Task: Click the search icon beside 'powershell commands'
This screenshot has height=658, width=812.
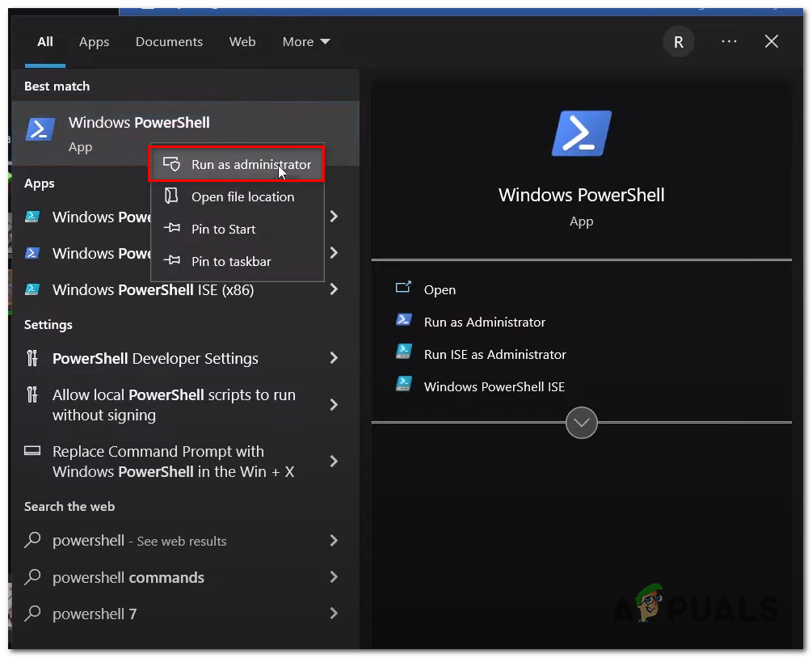Action: click(x=32, y=576)
